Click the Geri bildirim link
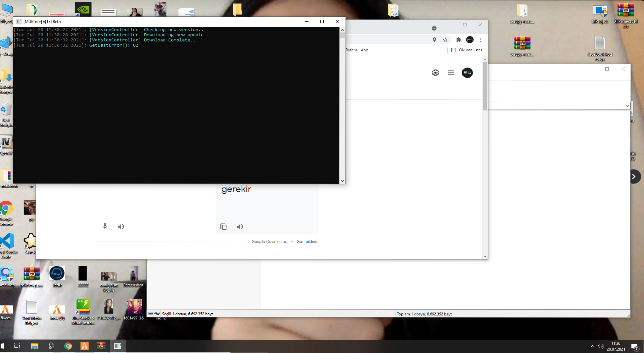The height and width of the screenshot is (353, 644). [308, 242]
